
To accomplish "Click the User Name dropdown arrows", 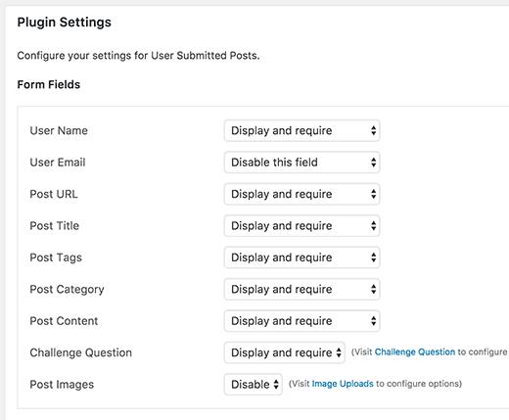I will (x=374, y=130).
